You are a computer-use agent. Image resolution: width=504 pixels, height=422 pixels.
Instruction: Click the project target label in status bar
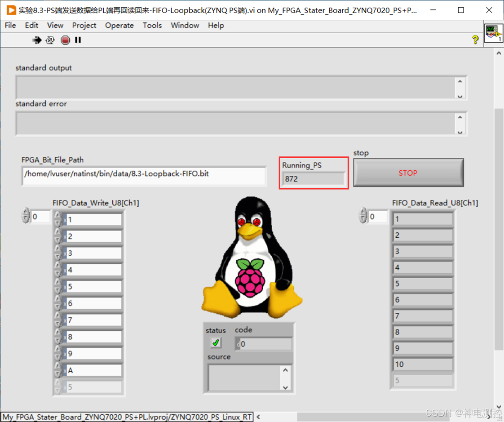(127, 417)
